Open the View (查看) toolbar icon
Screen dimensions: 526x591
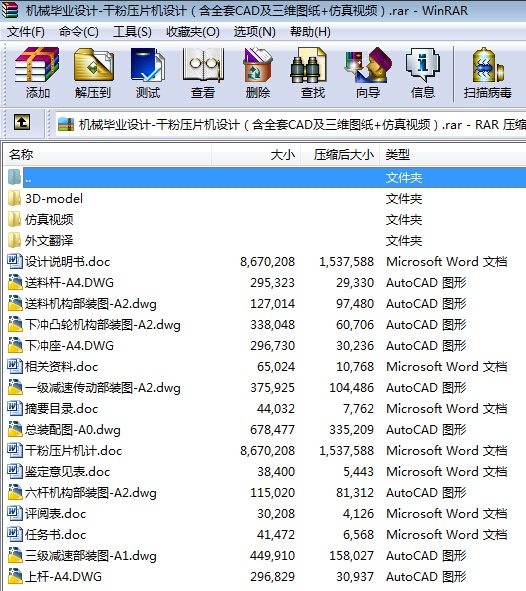(203, 64)
